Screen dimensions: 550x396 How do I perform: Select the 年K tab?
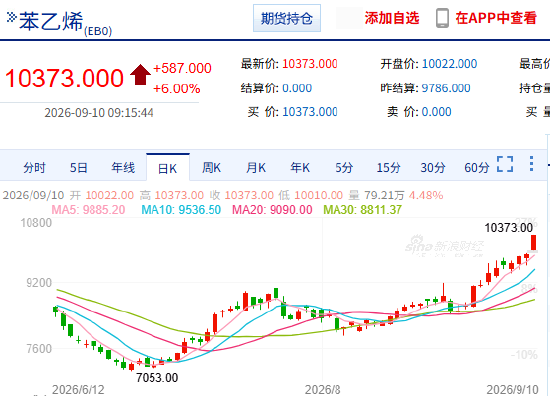(x=300, y=168)
